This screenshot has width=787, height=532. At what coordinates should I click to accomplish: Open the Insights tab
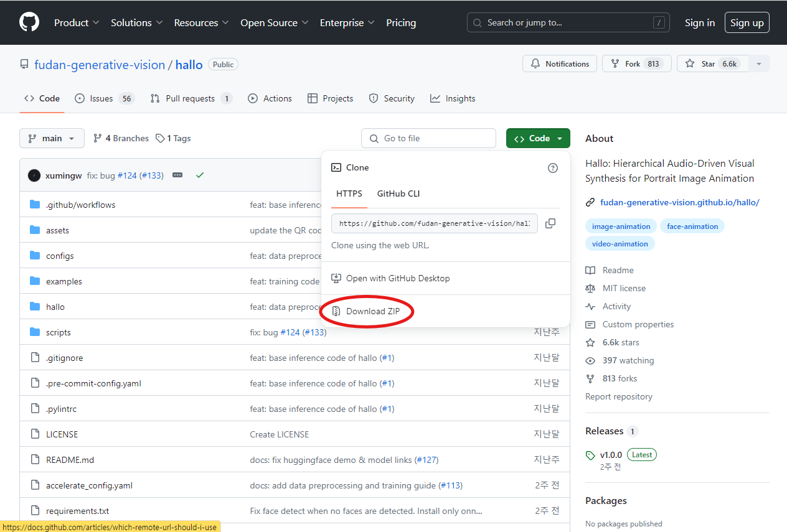(453, 98)
